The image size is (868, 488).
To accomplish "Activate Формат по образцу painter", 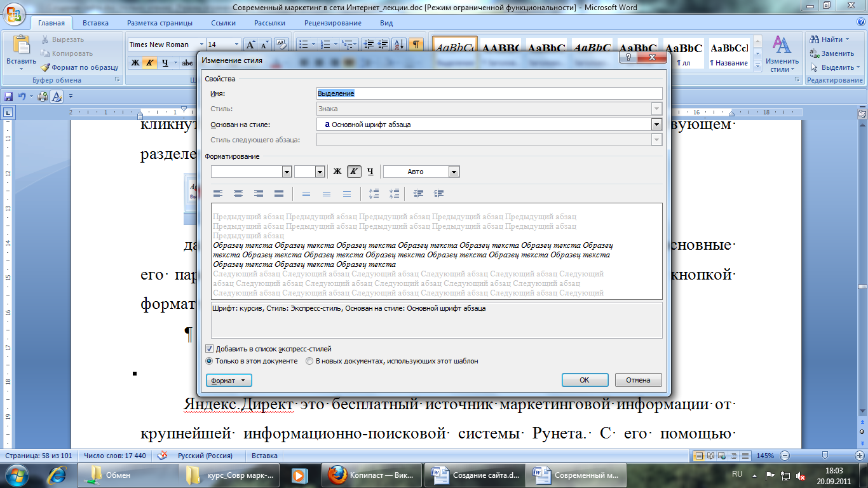I will [80, 67].
